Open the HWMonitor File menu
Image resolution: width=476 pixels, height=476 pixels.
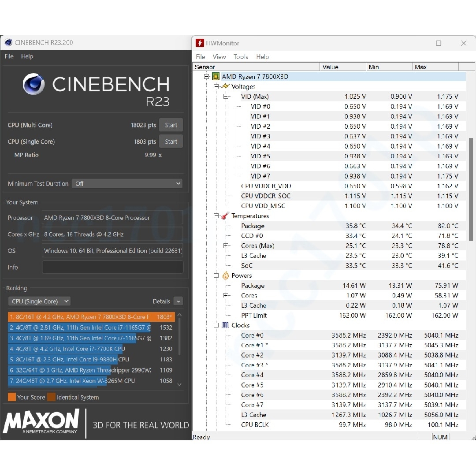point(201,57)
